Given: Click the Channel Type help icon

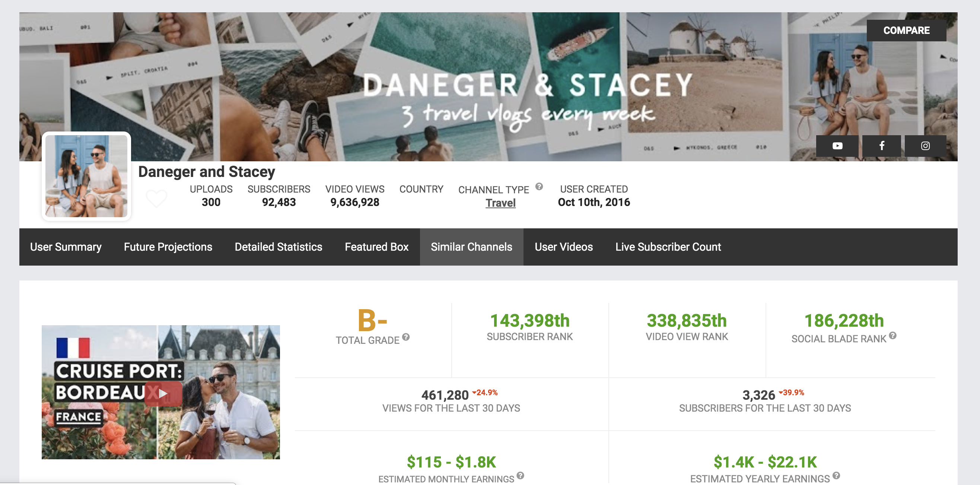Looking at the screenshot, I should [539, 187].
